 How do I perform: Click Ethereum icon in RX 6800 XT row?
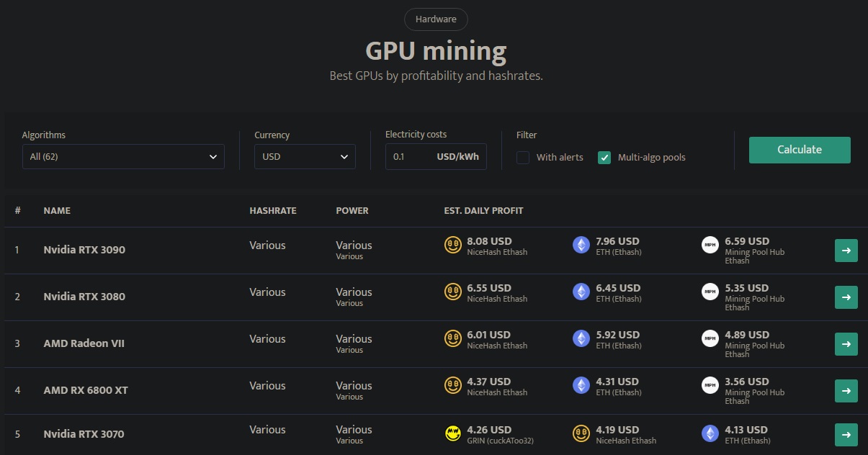[581, 385]
